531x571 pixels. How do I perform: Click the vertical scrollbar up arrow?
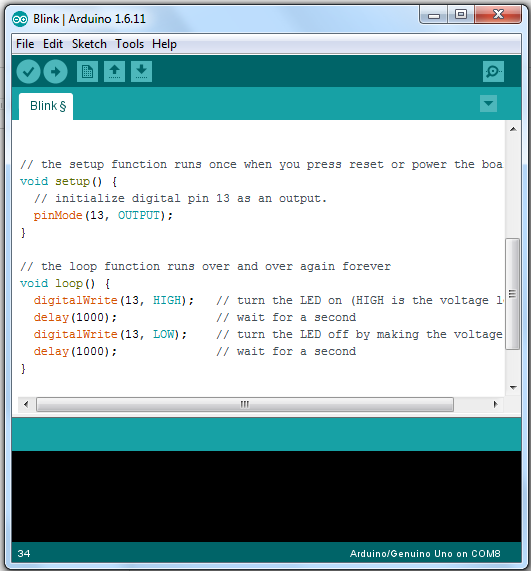click(x=513, y=129)
